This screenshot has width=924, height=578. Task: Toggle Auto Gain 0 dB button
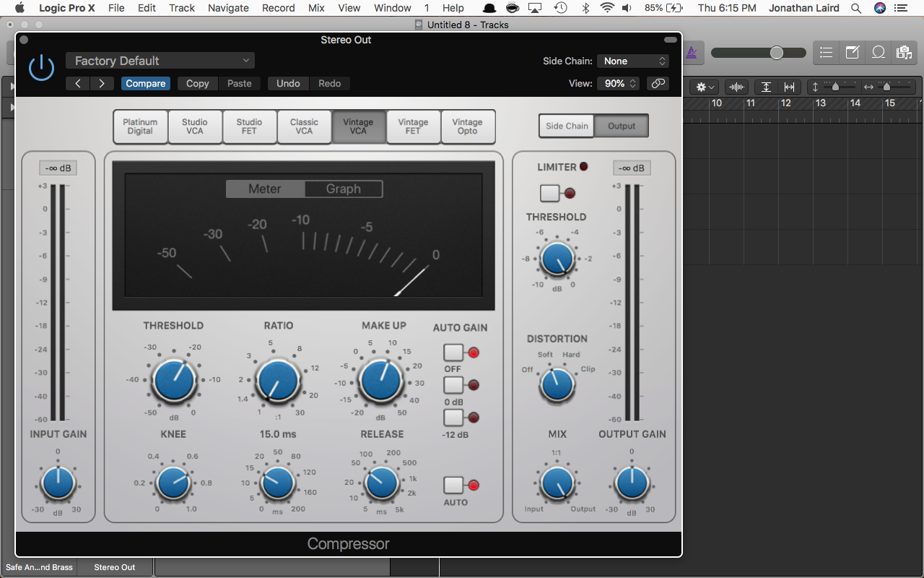coord(453,385)
